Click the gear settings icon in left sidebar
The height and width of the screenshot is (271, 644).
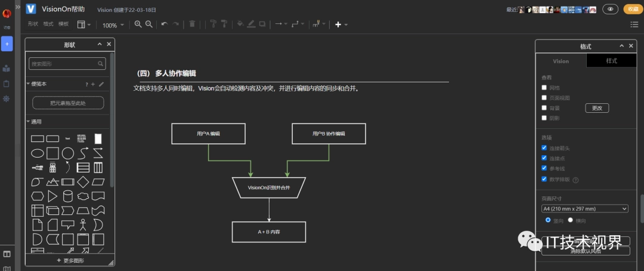(x=6, y=98)
